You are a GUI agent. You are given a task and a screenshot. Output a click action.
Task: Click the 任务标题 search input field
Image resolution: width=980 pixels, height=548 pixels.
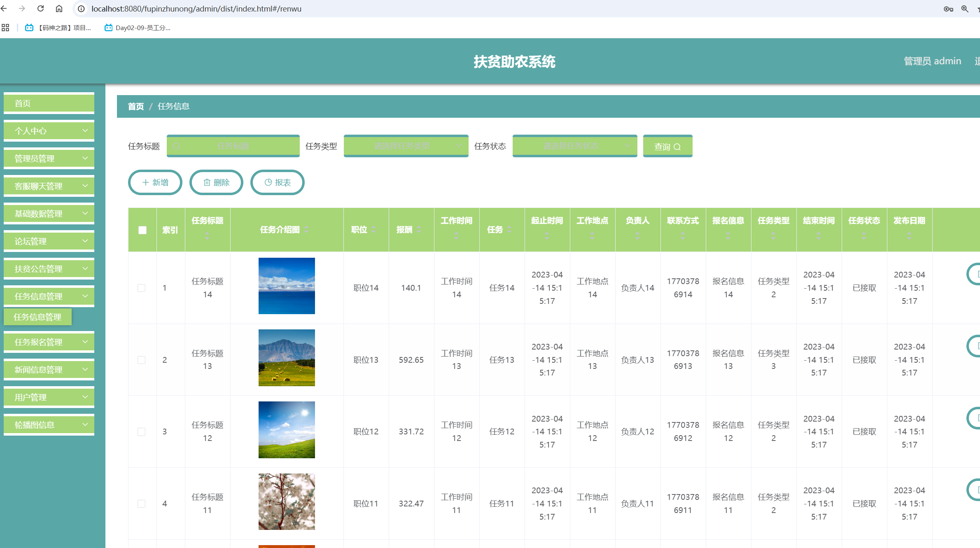(x=233, y=146)
